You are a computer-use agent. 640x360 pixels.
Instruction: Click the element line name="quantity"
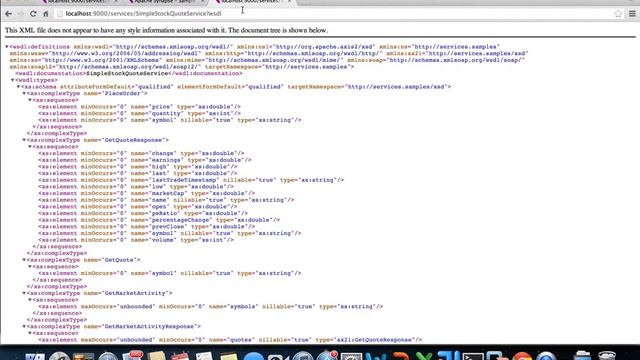pos(140,113)
